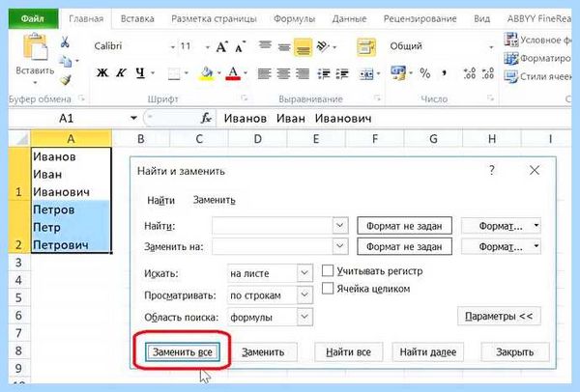Click the cell borders icon
580x392 pixels.
tap(174, 74)
